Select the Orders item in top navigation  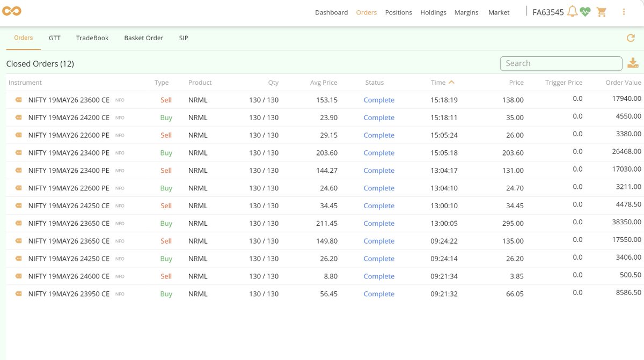(367, 12)
